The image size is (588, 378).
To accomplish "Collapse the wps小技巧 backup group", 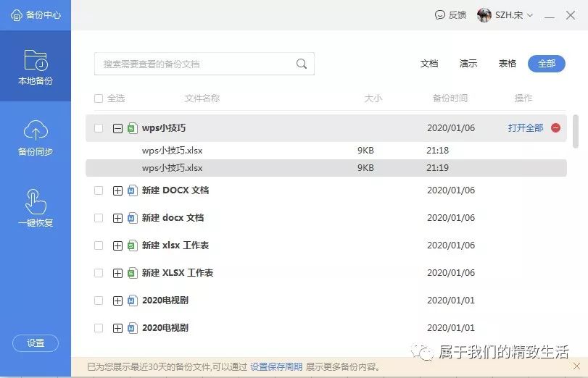I will click(117, 128).
